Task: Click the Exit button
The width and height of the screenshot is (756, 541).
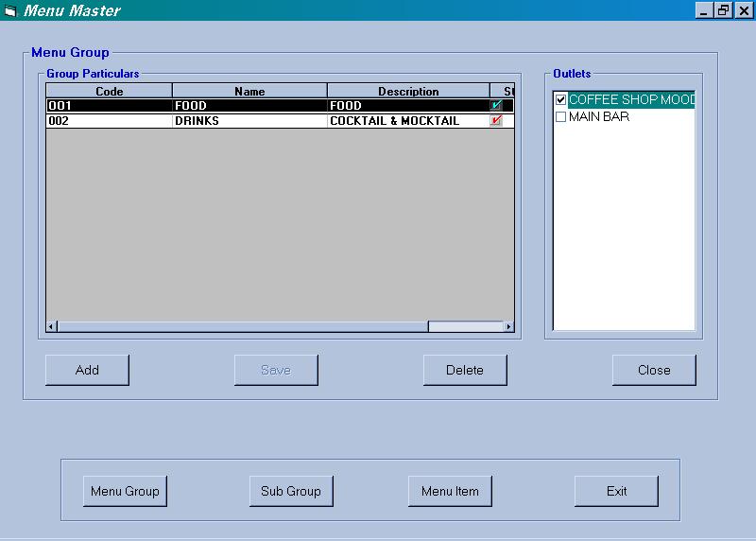Action: point(616,491)
